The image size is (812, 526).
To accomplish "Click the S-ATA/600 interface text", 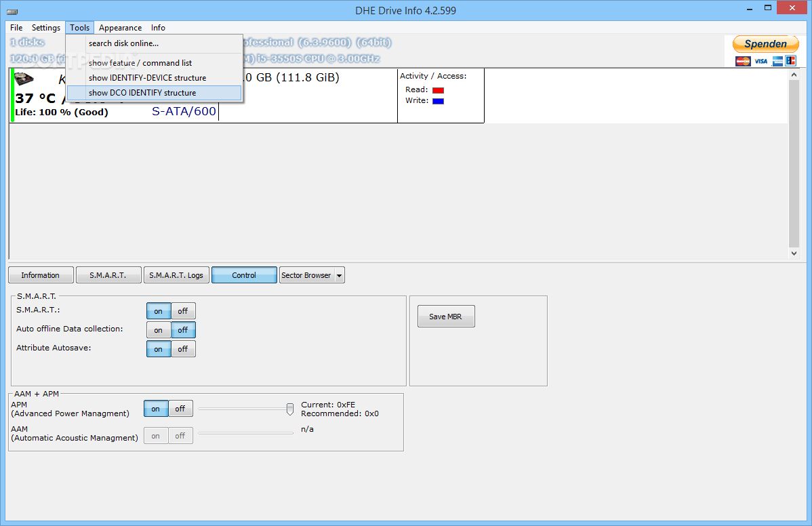I will (184, 111).
